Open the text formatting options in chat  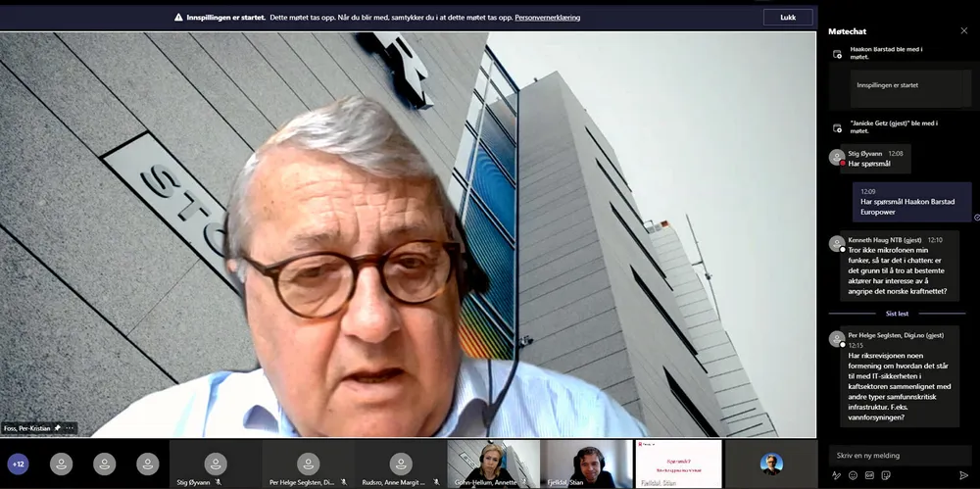click(837, 475)
